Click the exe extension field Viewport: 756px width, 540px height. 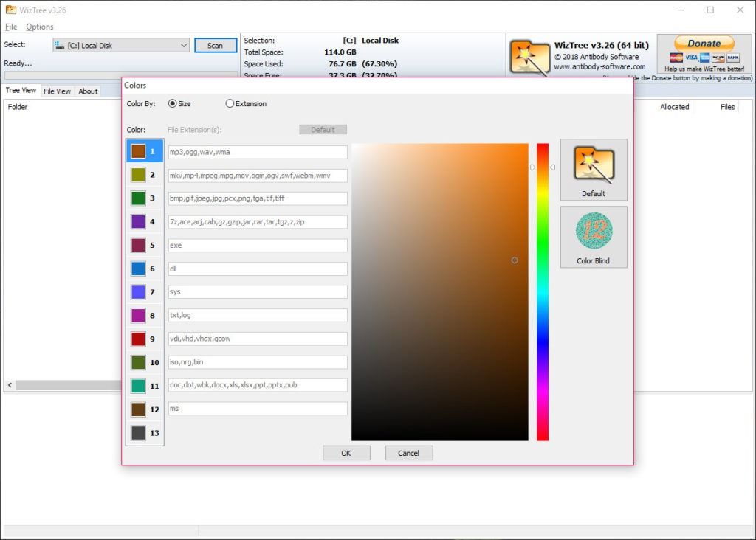[258, 245]
